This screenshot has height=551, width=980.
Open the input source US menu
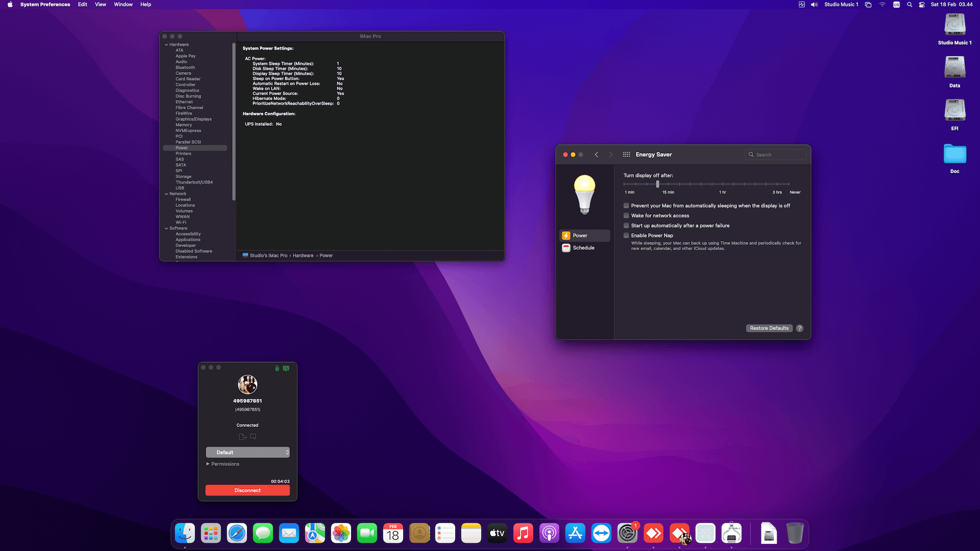click(896, 5)
